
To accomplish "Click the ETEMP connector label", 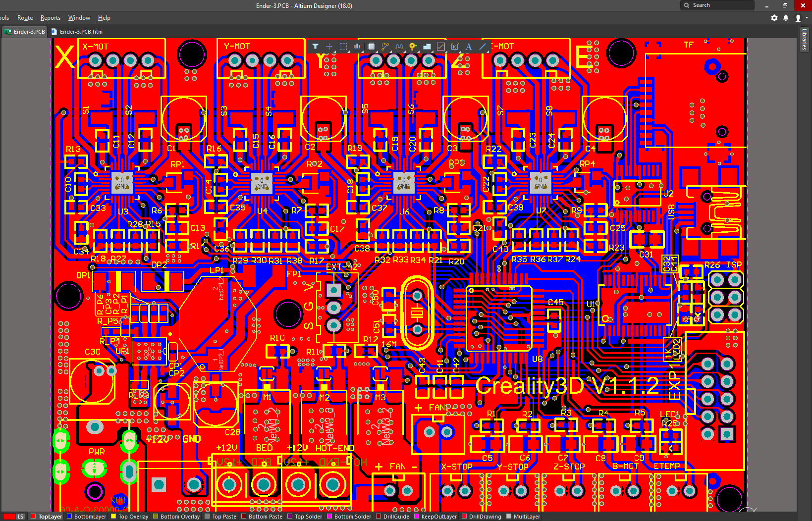I will (x=667, y=466).
